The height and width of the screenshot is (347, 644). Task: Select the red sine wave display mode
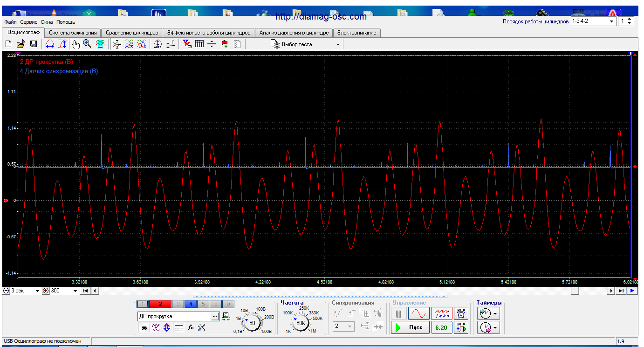click(x=419, y=313)
